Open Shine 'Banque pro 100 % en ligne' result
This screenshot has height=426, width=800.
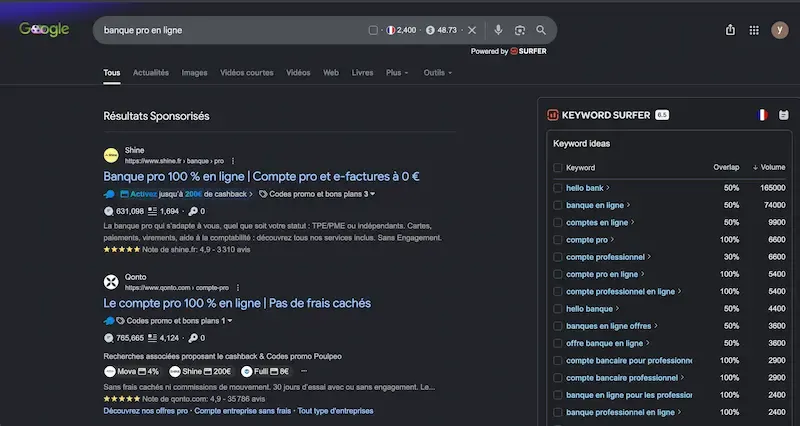(261, 177)
